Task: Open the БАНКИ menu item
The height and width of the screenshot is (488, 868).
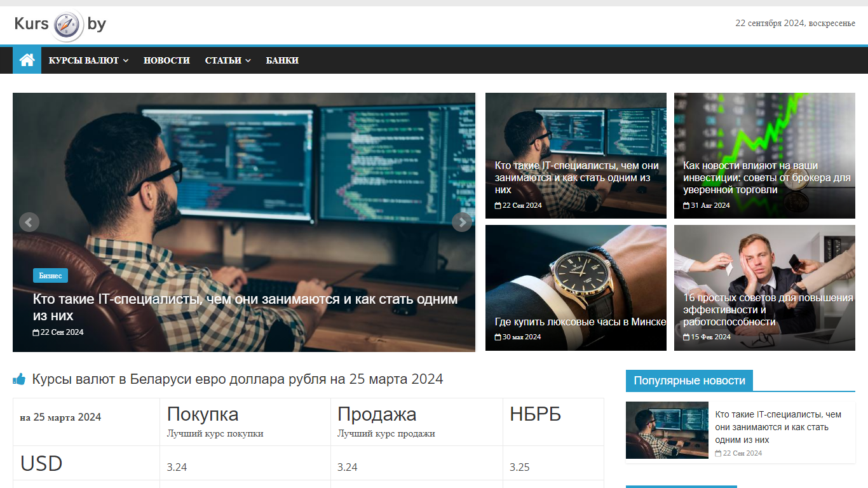Action: point(282,60)
